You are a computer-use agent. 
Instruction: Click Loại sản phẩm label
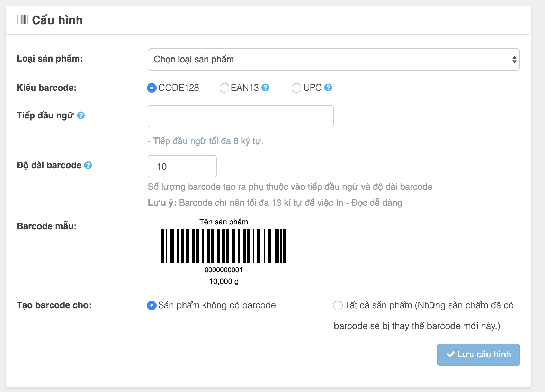(50, 59)
